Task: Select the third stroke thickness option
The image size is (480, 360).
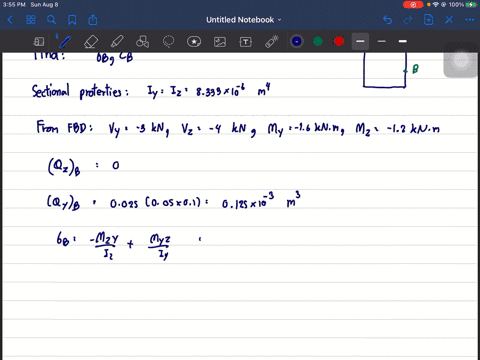Action: coord(403,41)
